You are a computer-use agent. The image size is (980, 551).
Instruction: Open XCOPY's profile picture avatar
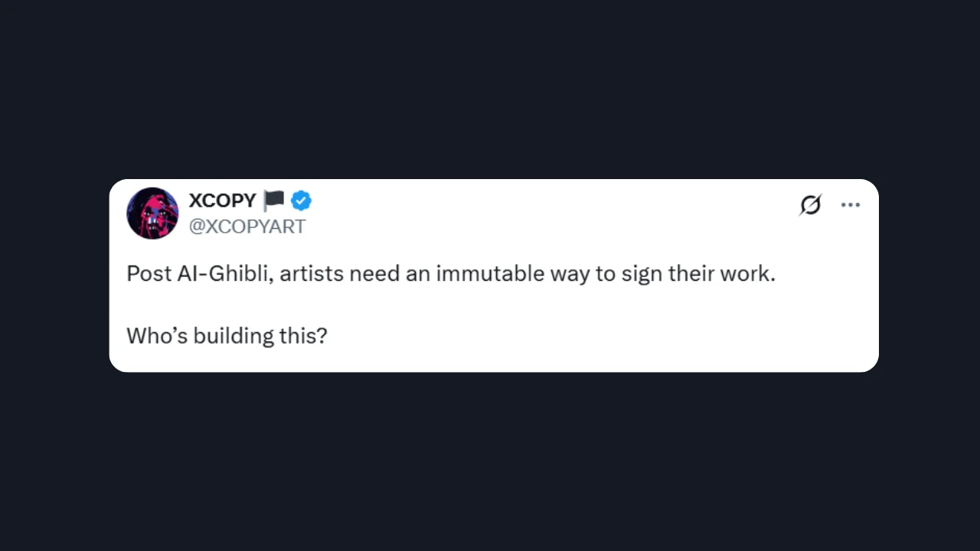point(152,214)
